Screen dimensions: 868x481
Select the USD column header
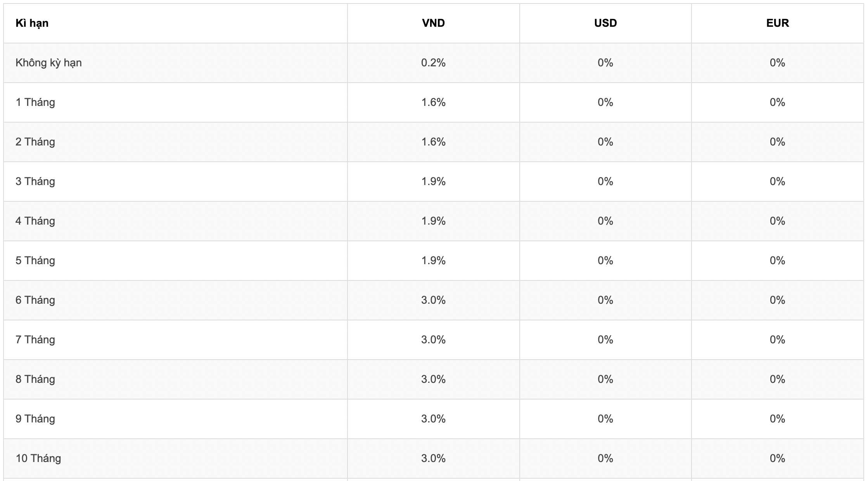[x=605, y=23]
